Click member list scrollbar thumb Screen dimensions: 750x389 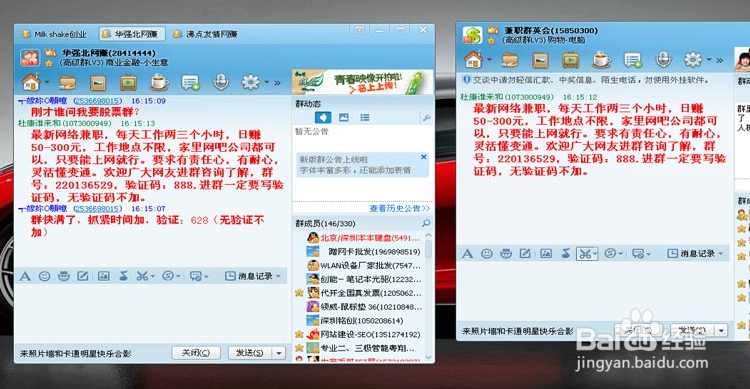(x=428, y=248)
